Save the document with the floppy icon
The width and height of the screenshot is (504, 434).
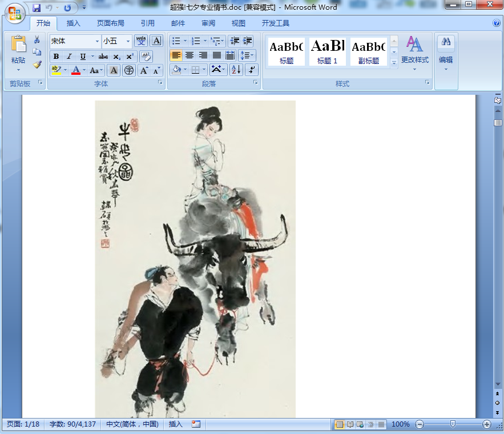tap(37, 8)
